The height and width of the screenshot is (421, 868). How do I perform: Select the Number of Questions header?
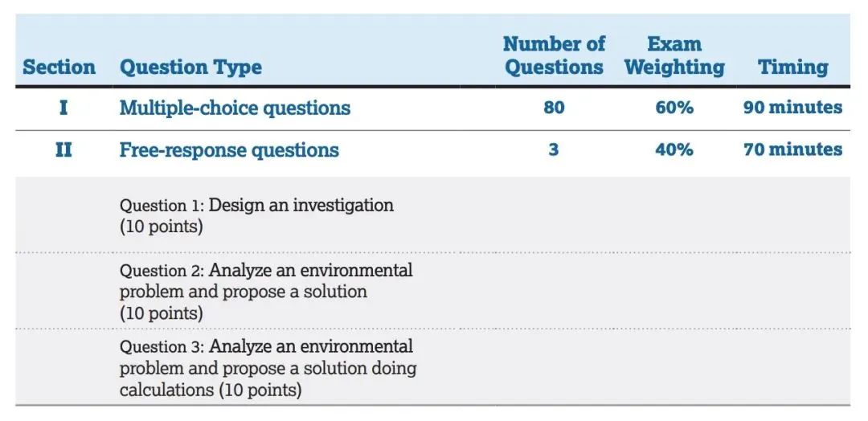tap(554, 55)
